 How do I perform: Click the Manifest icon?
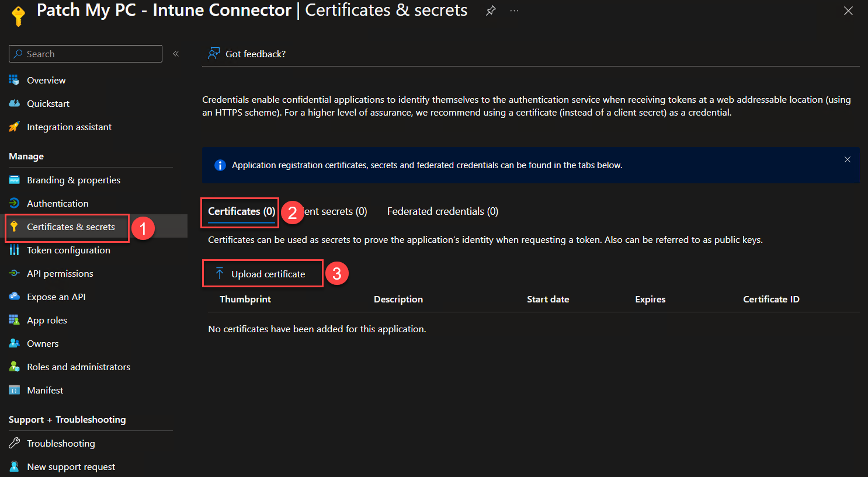click(x=15, y=390)
